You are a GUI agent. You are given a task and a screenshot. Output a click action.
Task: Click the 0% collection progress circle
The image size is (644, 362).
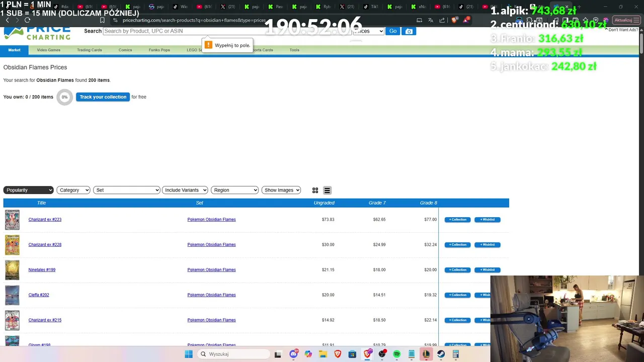[64, 97]
